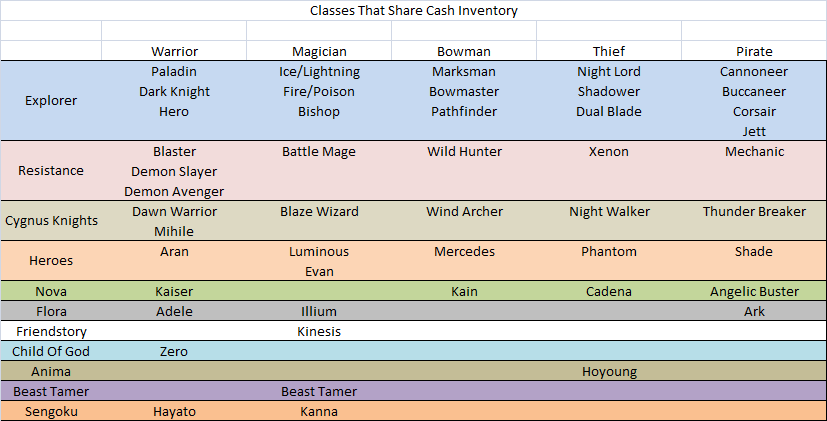
Task: Select the Thief column header cell
Action: (609, 51)
